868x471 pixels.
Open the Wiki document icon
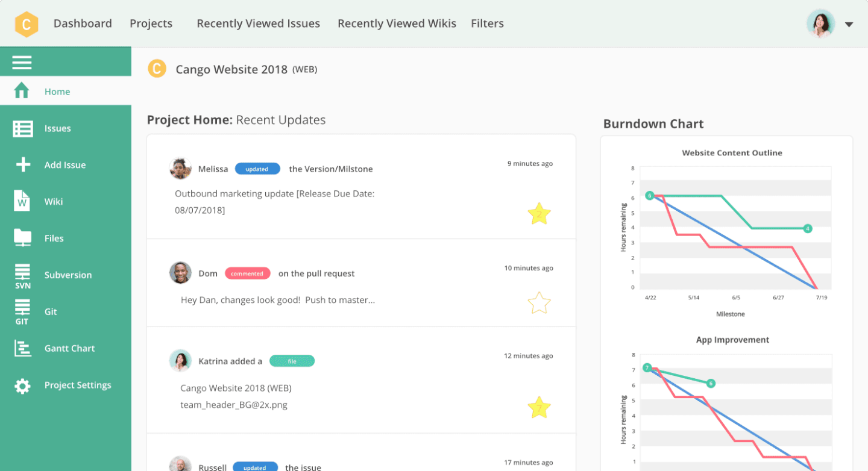[x=22, y=201]
